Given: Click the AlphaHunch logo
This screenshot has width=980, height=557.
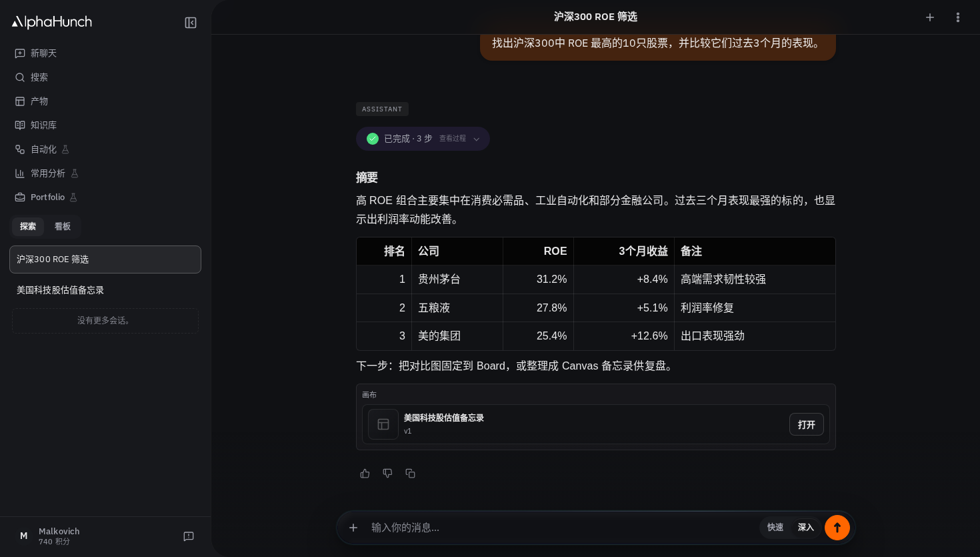Looking at the screenshot, I should point(52,22).
